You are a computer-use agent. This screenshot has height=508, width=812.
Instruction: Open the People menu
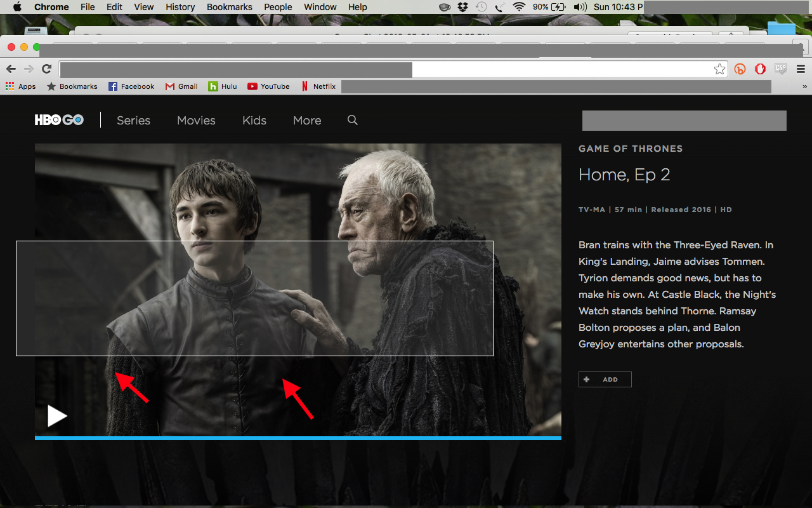pos(278,7)
